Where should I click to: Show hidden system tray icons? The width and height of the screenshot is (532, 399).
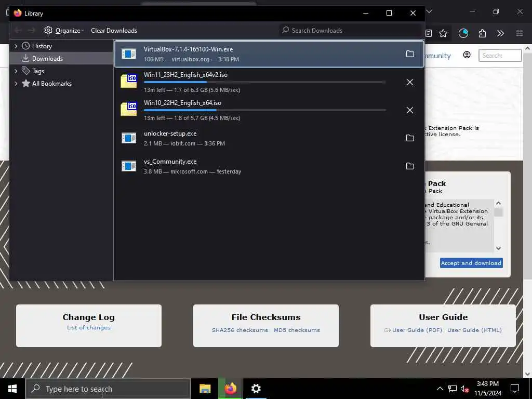[x=440, y=389]
